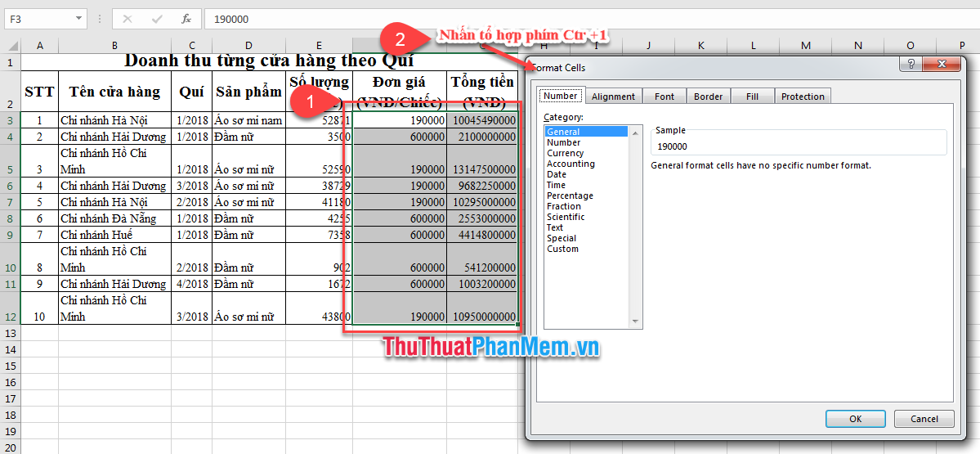Select column O header
The width and height of the screenshot is (980, 454).
[x=910, y=46]
